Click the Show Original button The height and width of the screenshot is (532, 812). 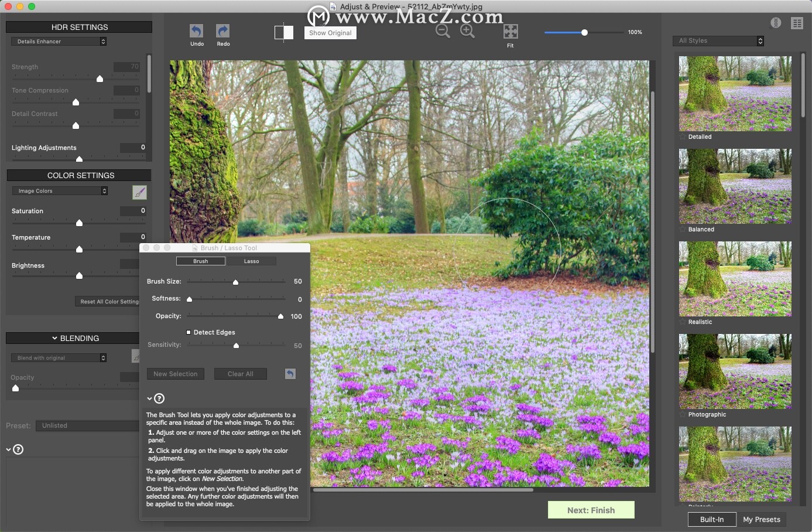tap(330, 33)
